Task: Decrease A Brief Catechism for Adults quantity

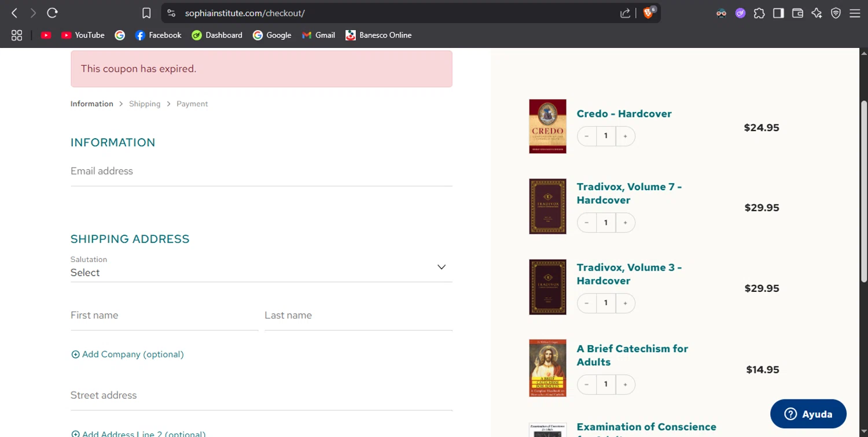Action: [x=587, y=384]
